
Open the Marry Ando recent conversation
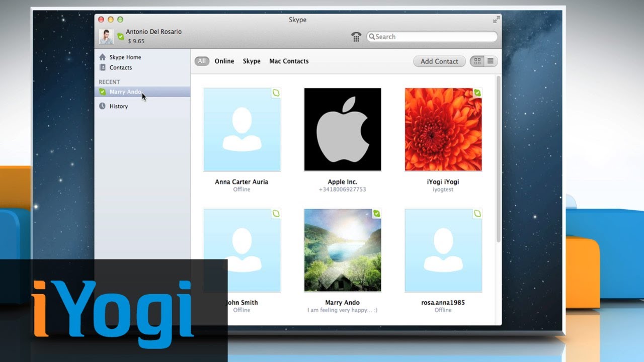142,92
